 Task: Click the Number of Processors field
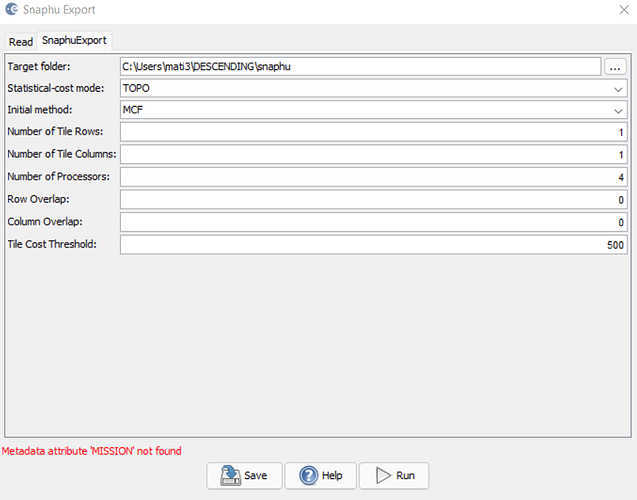373,177
